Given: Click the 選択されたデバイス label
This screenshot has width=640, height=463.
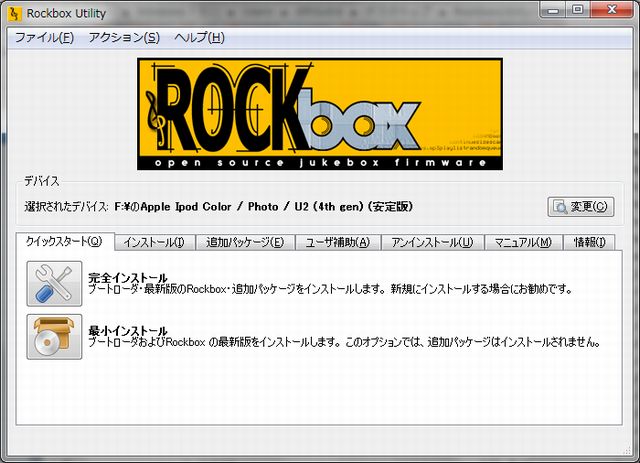Looking at the screenshot, I should coord(66,207).
